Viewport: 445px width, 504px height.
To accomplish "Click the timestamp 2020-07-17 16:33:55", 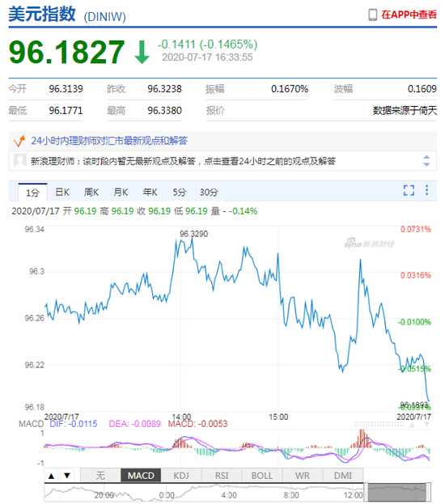I will pos(207,57).
